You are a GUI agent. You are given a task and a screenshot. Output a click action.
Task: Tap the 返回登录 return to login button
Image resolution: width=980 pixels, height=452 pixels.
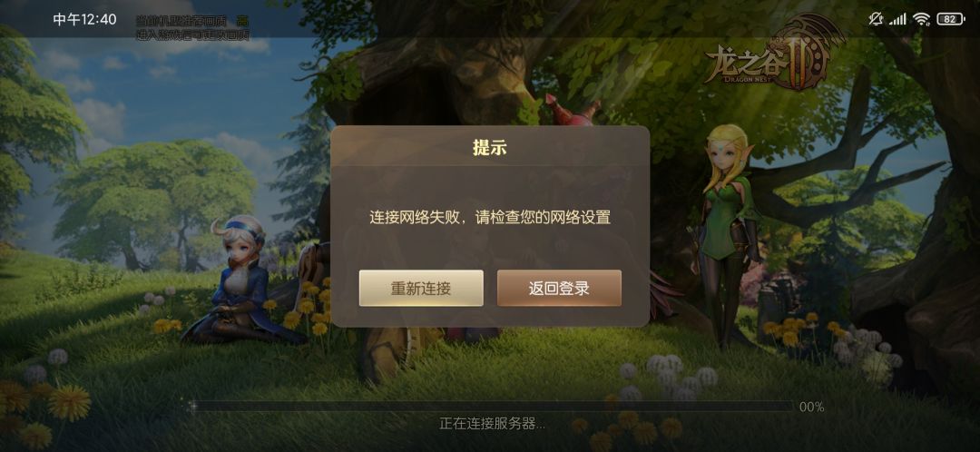point(559,289)
